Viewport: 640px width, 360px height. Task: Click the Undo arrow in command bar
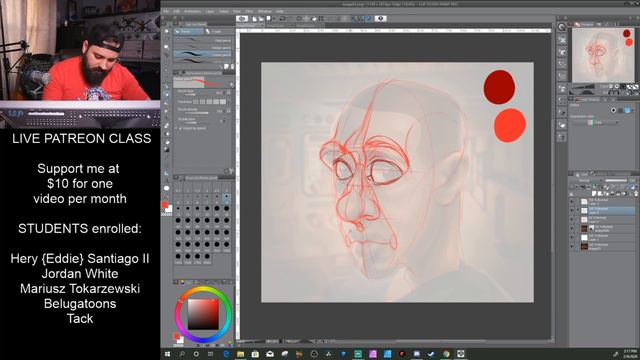[282, 18]
